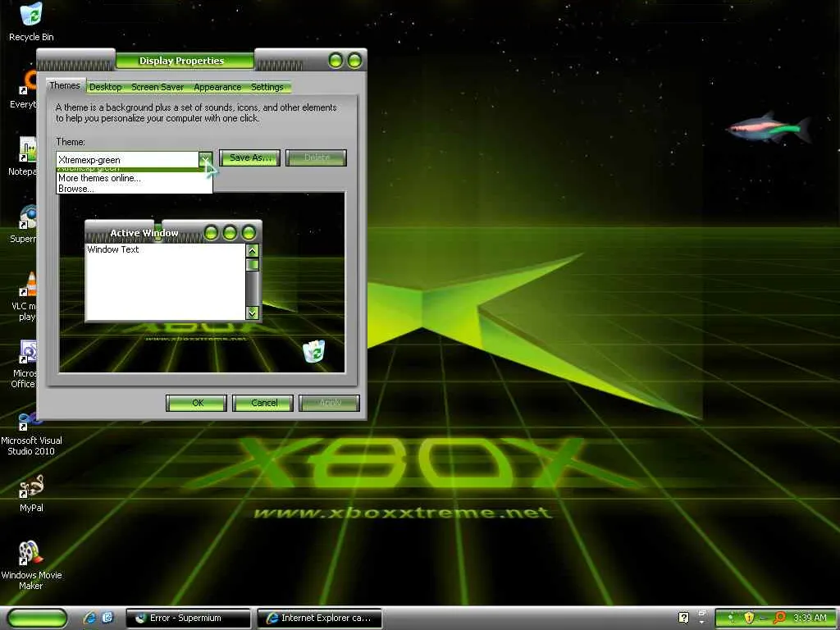Click the Xtremexp-green theme field
Viewport: 840px width, 630px height.
[x=127, y=160]
